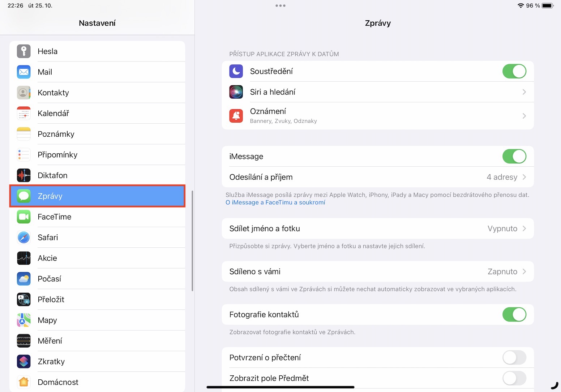Tap the 'Domácnost' row label
The image size is (561, 392).
(58, 382)
